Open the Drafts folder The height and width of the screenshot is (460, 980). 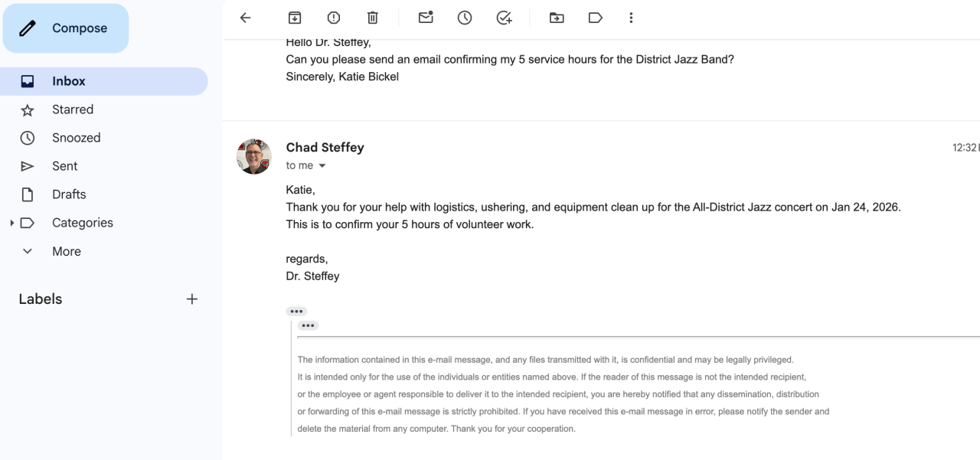pos(69,194)
